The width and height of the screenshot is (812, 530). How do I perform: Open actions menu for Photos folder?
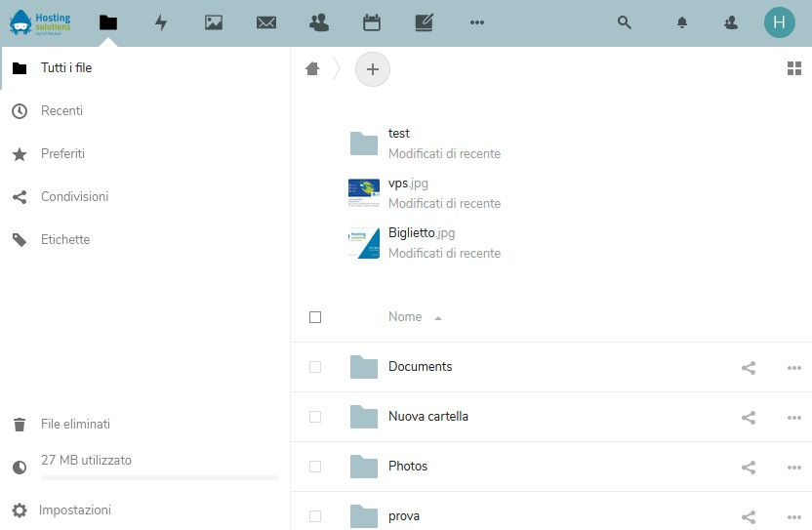(x=793, y=468)
